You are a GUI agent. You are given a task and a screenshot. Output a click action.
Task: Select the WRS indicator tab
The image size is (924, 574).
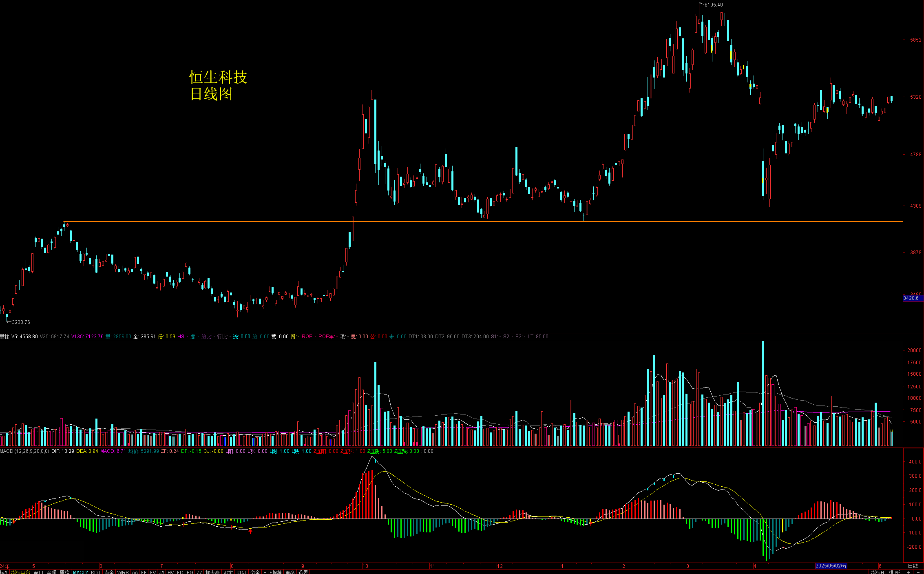(x=123, y=572)
